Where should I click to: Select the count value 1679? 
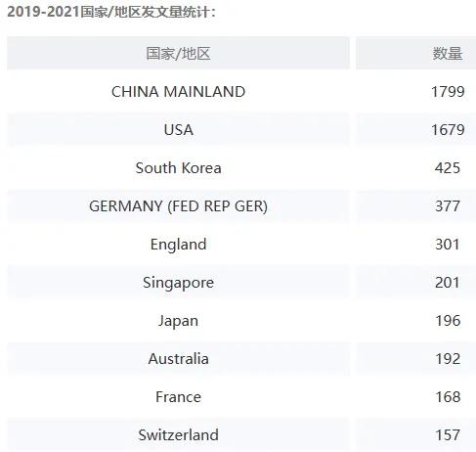[448, 130]
